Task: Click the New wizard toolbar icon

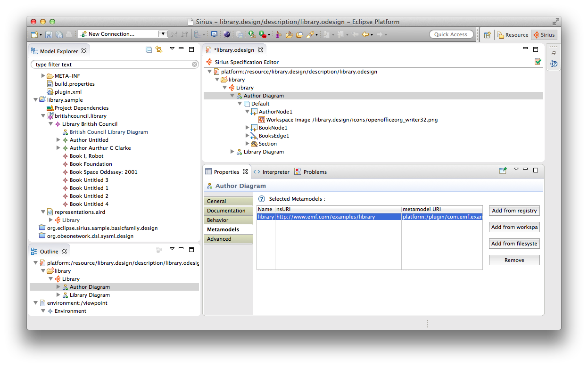Action: (34, 34)
